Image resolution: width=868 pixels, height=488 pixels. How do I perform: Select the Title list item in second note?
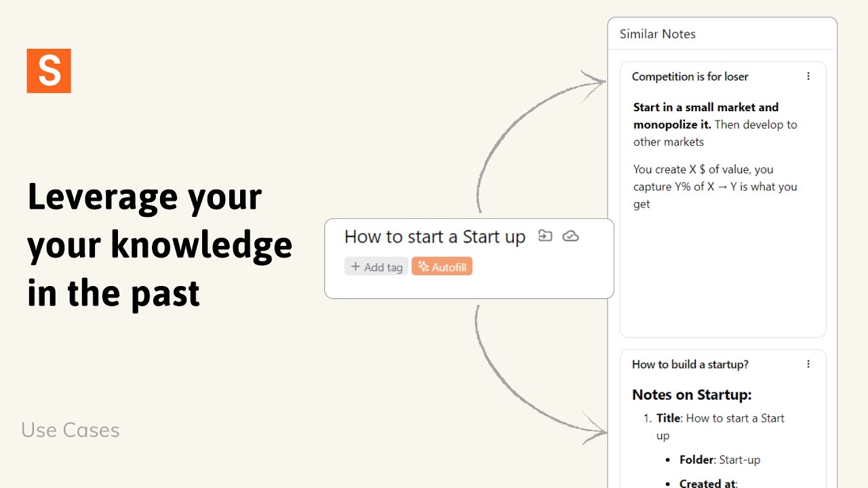click(719, 426)
